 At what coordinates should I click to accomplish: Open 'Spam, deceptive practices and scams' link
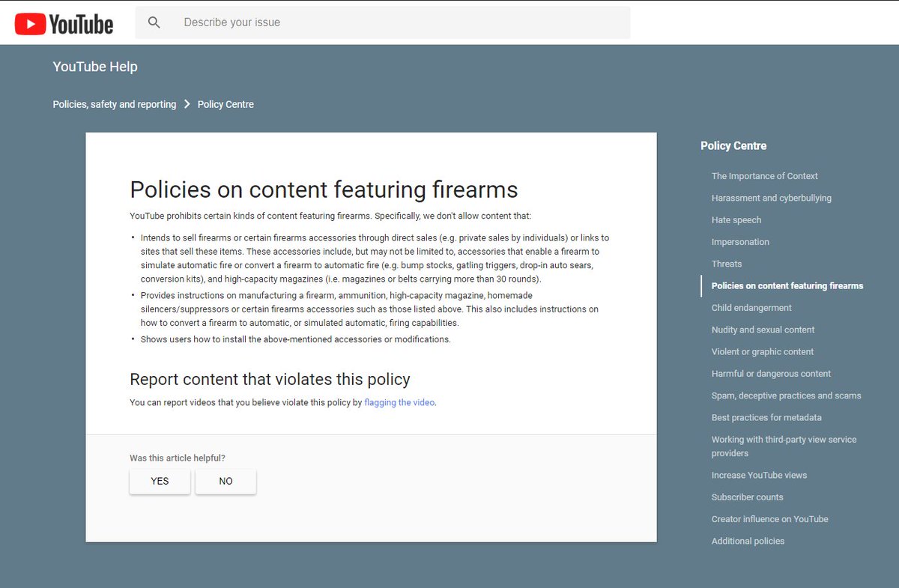point(787,395)
